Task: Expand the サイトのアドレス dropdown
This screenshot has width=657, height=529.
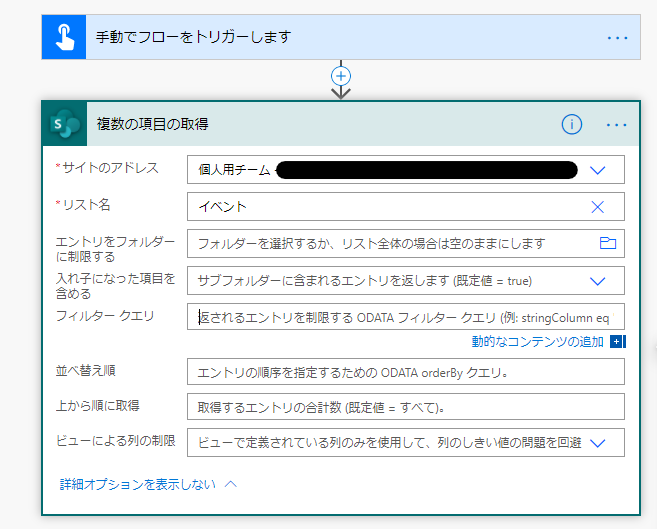Action: (x=598, y=170)
